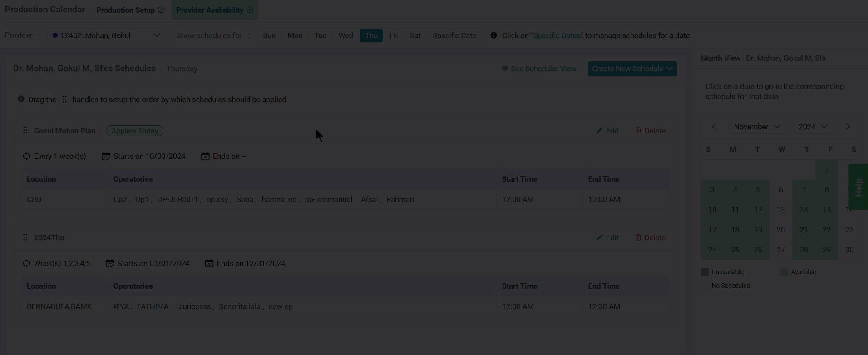The image size is (868, 355).
Task: Click the hamna_op operatory
Action: tap(279, 199)
